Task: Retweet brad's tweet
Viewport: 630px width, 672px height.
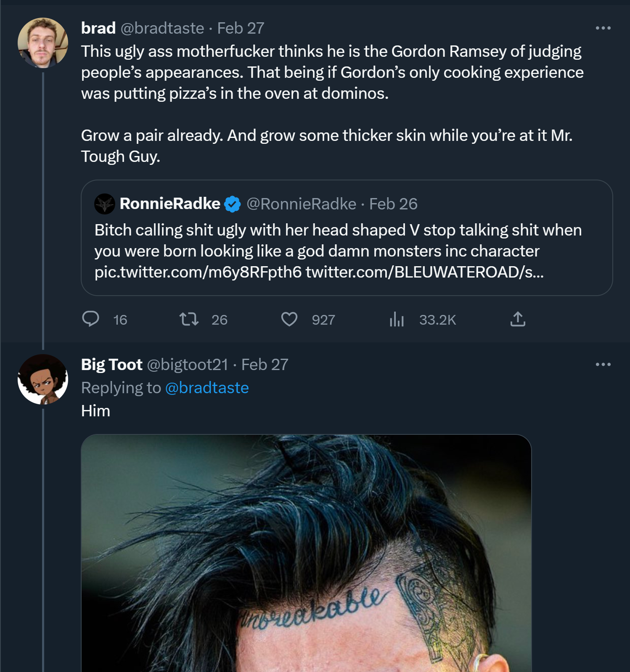Action: 189,319
